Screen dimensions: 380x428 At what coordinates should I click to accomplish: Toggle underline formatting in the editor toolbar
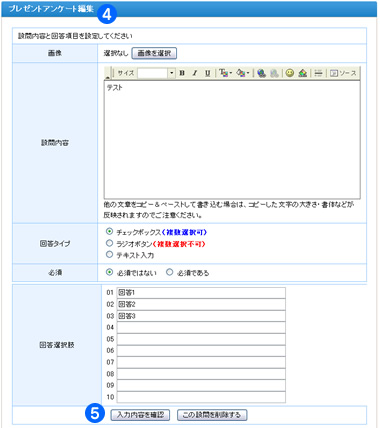coord(207,73)
